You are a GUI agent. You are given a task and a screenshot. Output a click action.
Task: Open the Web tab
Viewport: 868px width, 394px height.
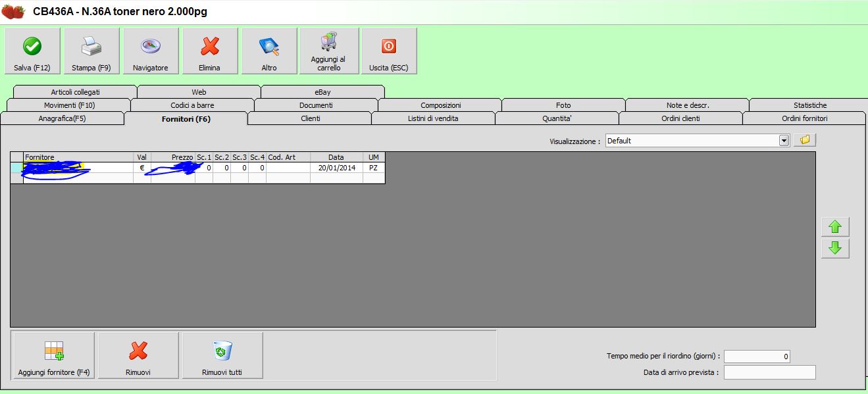point(199,92)
